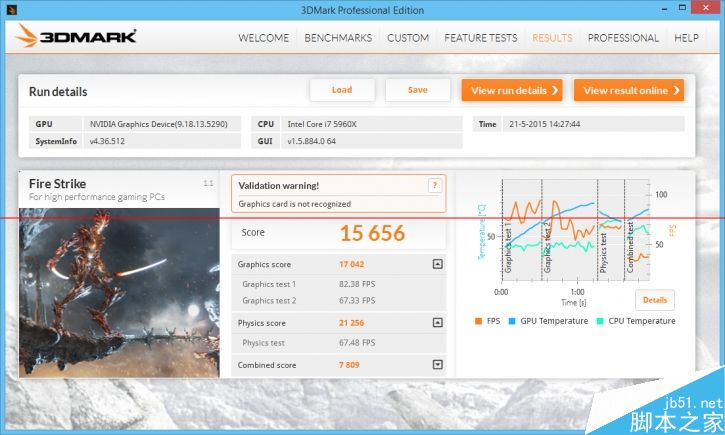Open the Welcome tab

point(263,38)
